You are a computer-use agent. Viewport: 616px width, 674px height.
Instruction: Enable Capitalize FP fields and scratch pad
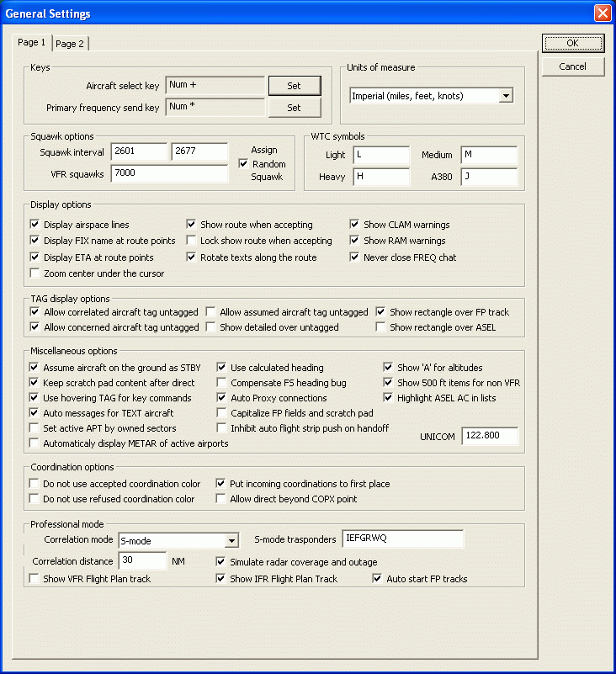[x=221, y=412]
